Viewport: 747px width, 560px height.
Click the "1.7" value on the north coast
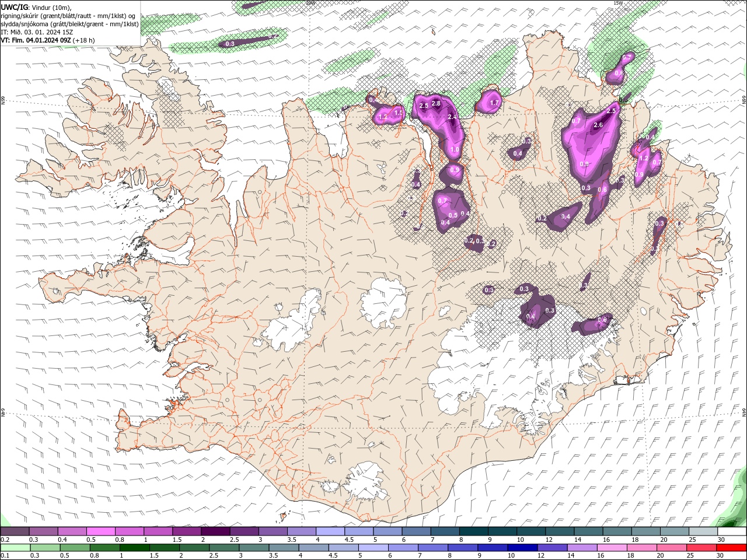point(494,103)
